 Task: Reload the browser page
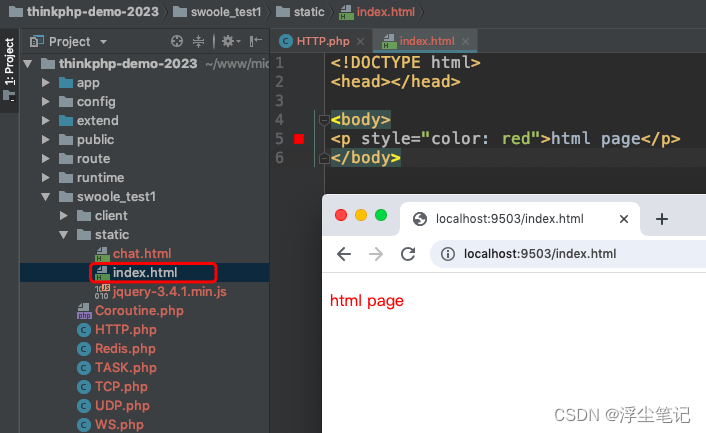(408, 254)
